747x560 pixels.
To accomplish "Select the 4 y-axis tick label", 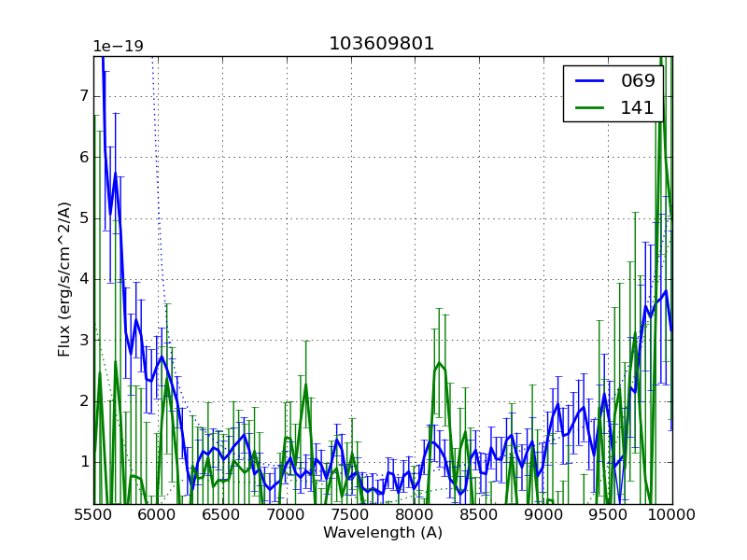I will (84, 279).
